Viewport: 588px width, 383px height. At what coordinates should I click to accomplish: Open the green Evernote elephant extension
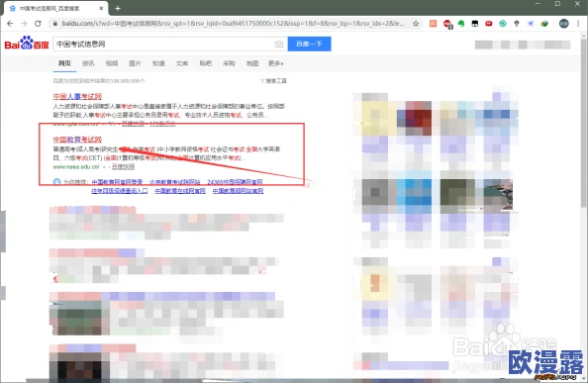[x=461, y=24]
